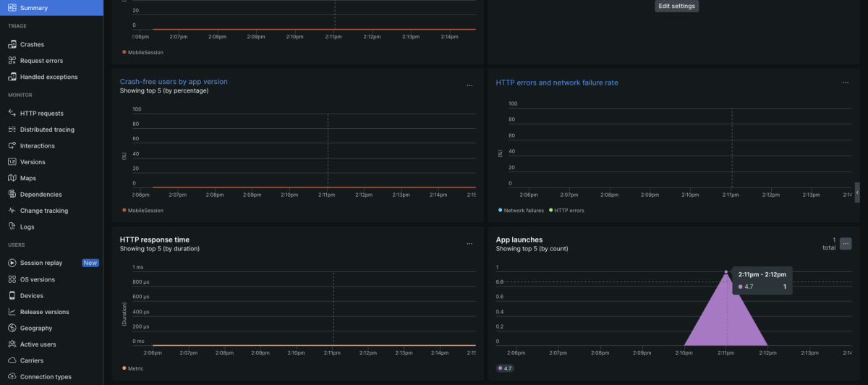Click the New badge beside Session replay
The width and height of the screenshot is (868, 385).
click(x=90, y=263)
